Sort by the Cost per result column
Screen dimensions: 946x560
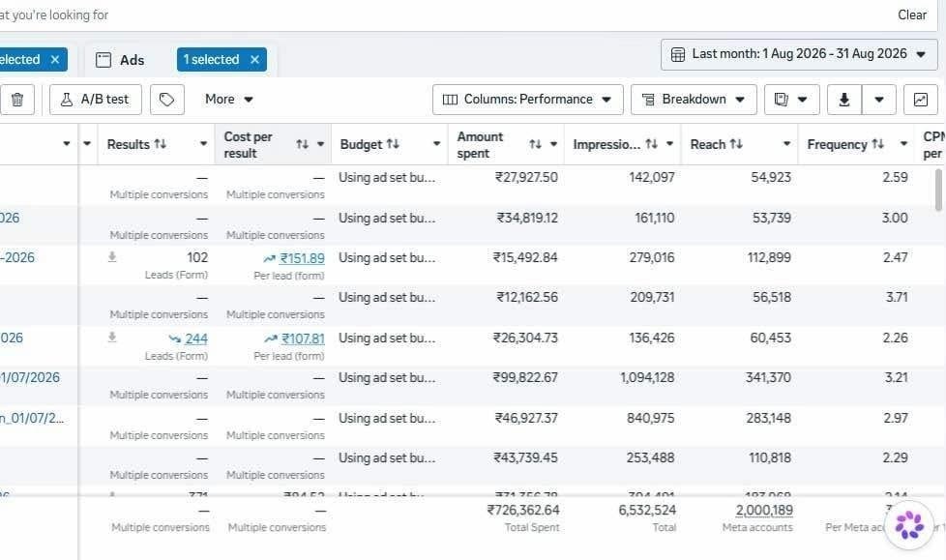302,143
